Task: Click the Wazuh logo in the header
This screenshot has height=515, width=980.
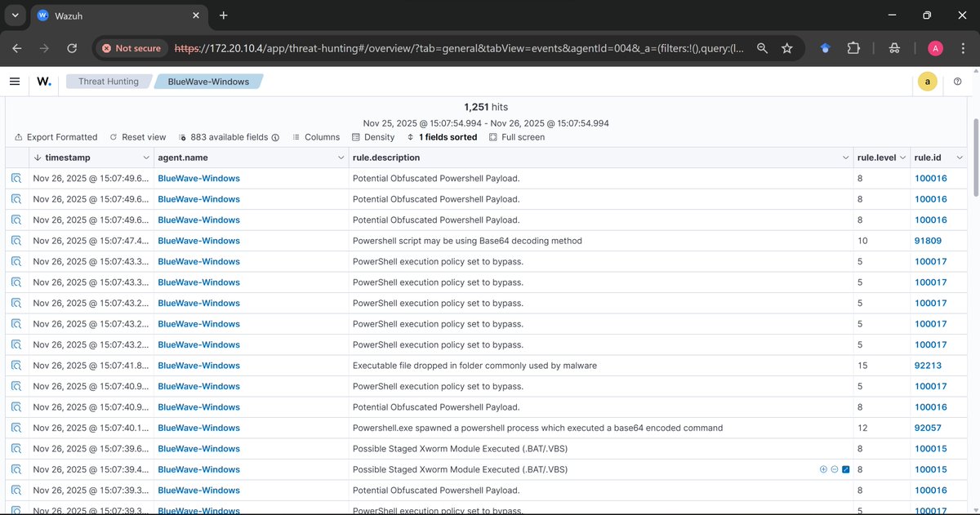Action: (42, 81)
